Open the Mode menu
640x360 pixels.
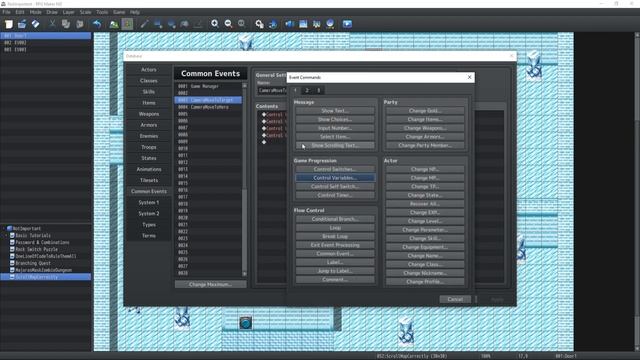click(x=36, y=12)
